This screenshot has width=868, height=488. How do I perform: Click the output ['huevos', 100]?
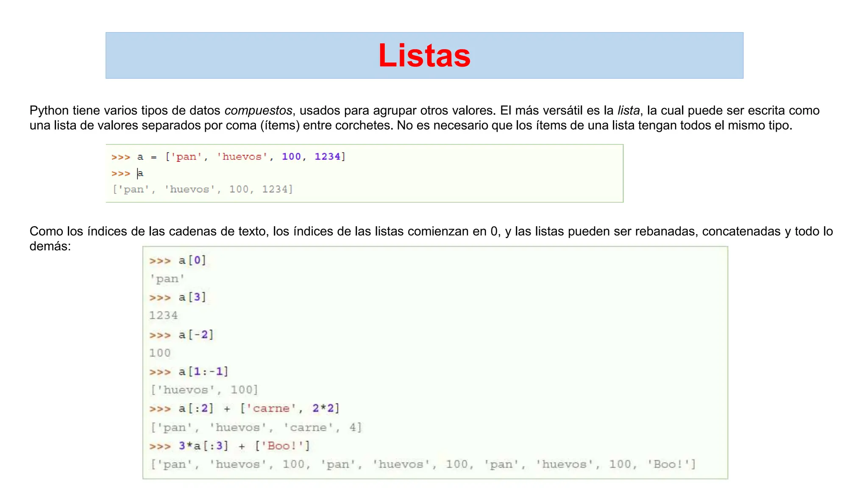204,390
